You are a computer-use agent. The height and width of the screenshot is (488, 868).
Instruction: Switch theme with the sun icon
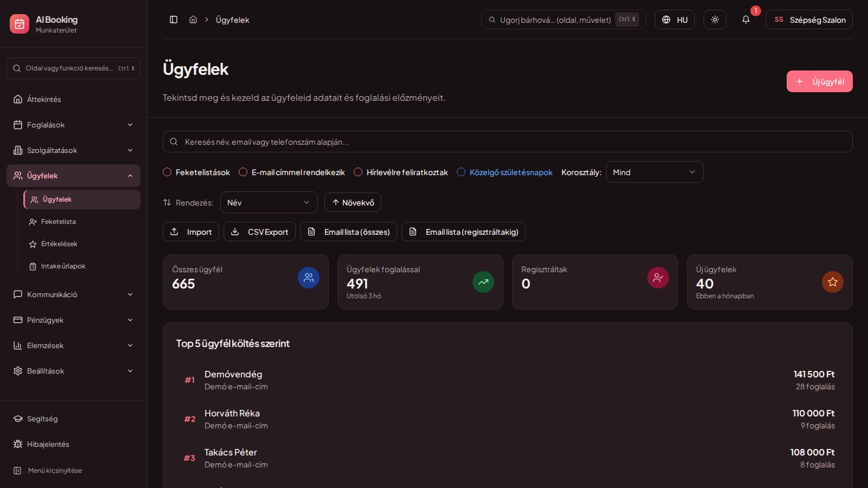(x=715, y=20)
